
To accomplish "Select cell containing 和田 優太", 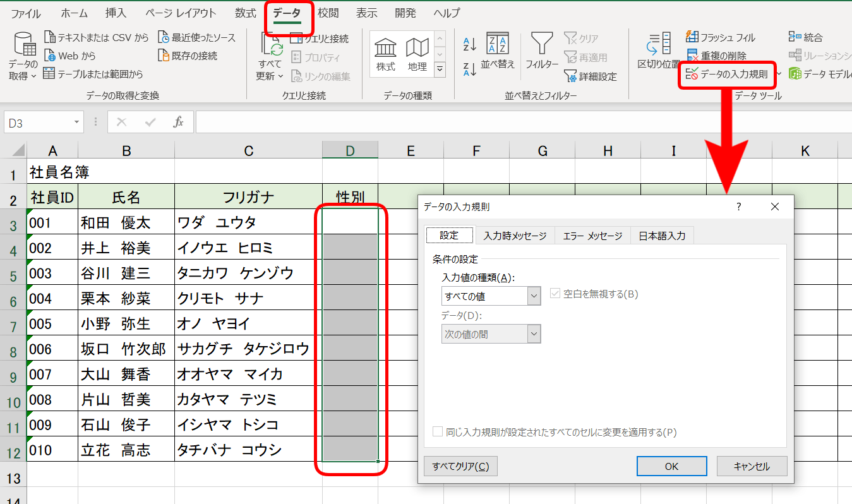I will [126, 222].
